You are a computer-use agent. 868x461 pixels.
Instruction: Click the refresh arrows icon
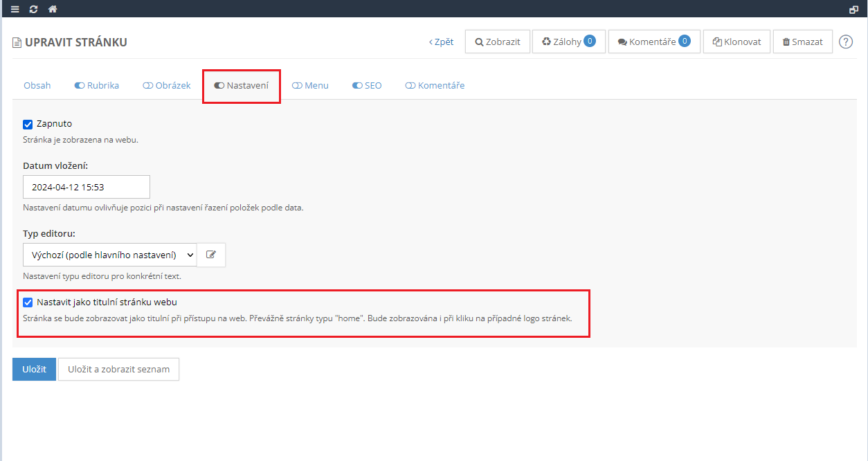coord(34,9)
